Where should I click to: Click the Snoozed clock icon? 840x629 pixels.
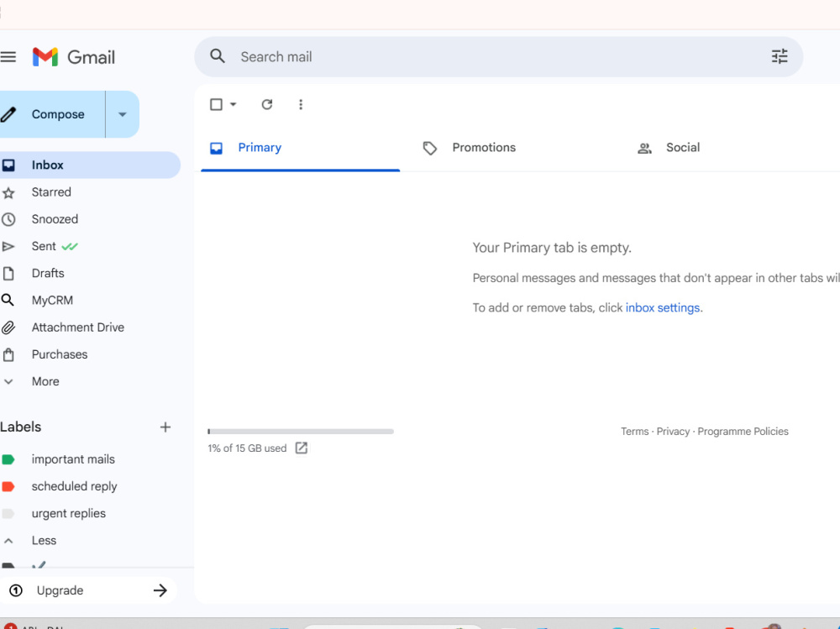8,219
